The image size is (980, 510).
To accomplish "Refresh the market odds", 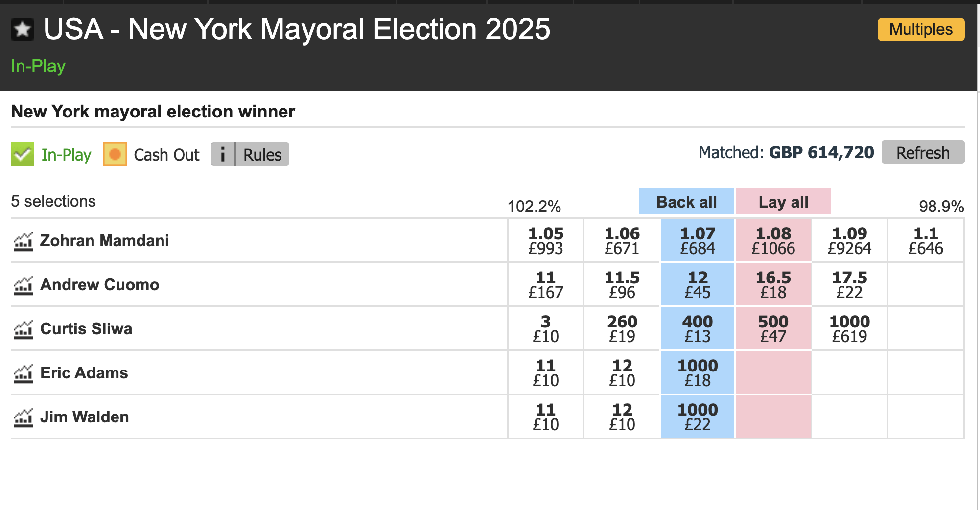I will [x=922, y=153].
